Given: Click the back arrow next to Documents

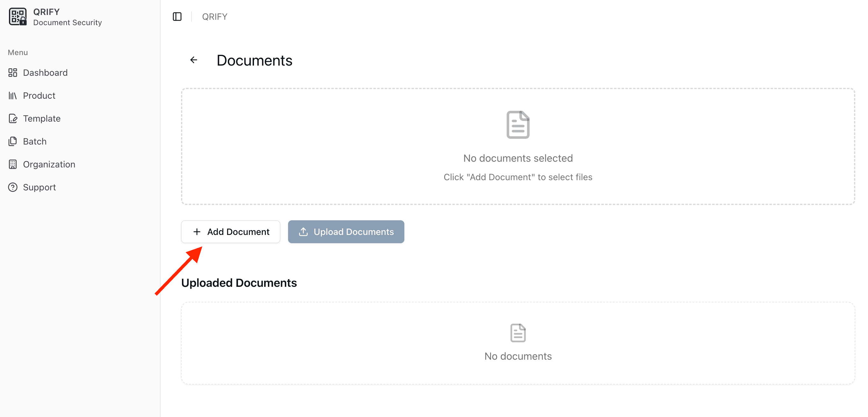Looking at the screenshot, I should click(x=193, y=60).
